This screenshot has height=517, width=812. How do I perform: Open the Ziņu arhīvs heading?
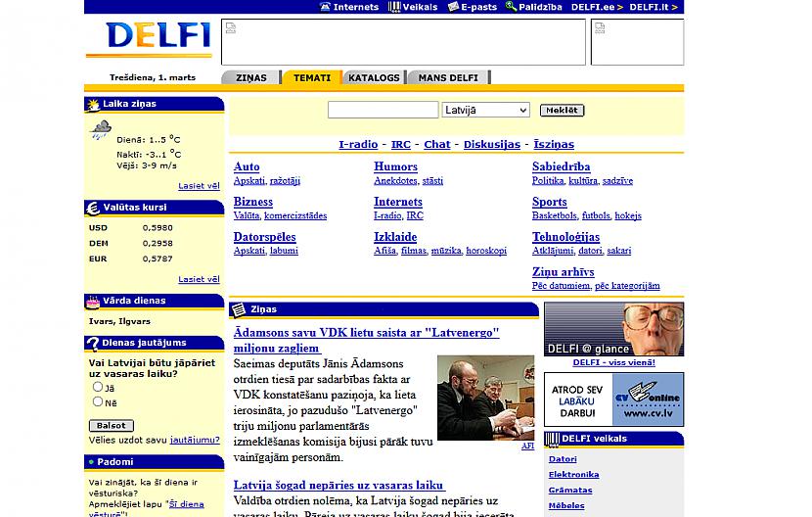pos(563,272)
